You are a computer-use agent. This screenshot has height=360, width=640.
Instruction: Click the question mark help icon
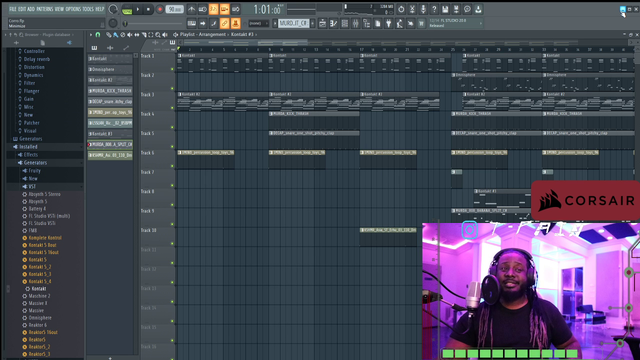pyautogui.click(x=434, y=9)
